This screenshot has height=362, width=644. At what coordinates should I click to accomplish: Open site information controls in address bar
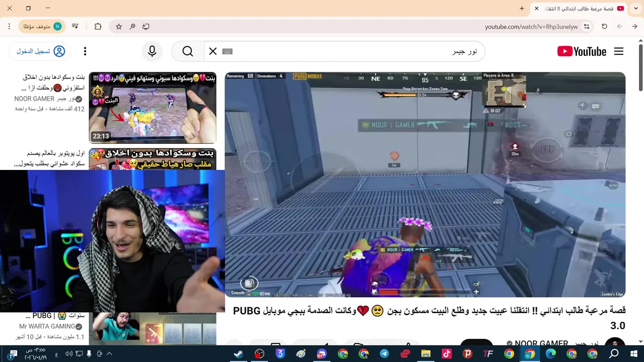click(x=587, y=27)
